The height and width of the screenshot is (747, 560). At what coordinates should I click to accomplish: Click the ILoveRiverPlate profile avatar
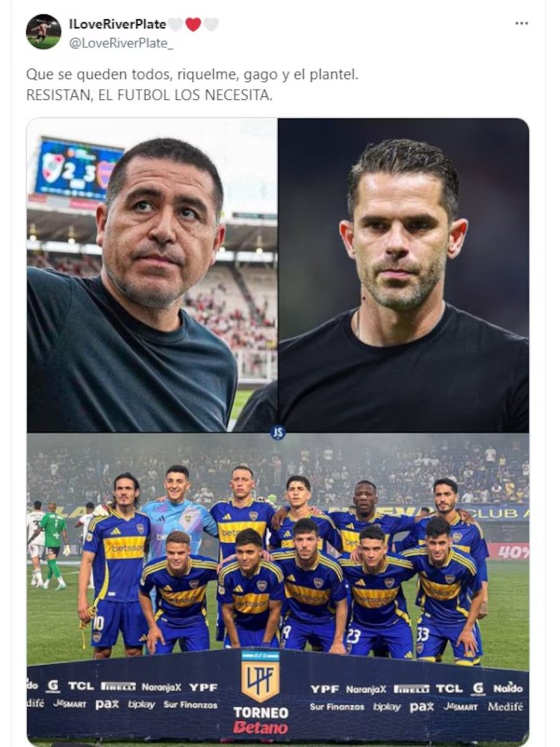(x=44, y=32)
